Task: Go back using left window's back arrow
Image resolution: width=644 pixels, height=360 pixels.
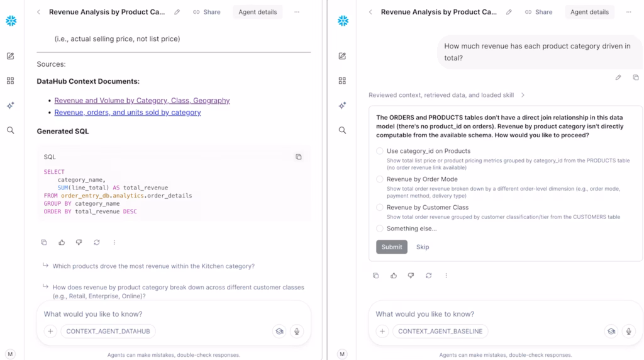Action: pyautogui.click(x=38, y=12)
